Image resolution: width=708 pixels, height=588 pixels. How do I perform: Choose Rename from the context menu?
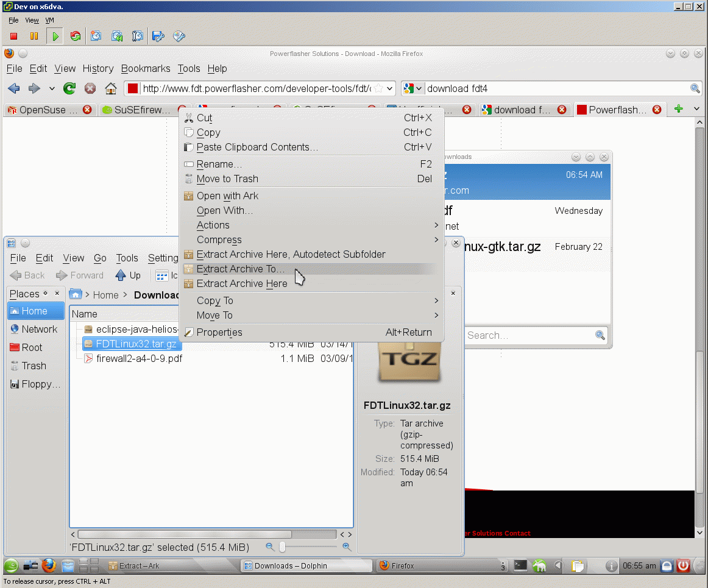click(x=311, y=164)
